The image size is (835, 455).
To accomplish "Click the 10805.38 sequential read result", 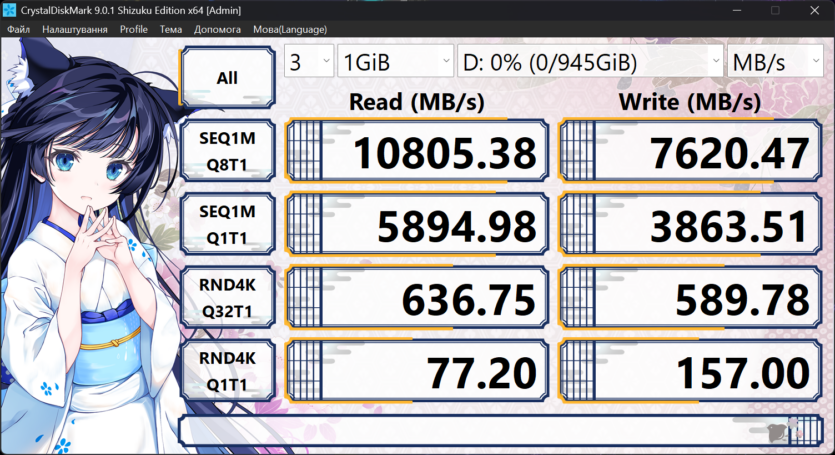I will click(417, 151).
